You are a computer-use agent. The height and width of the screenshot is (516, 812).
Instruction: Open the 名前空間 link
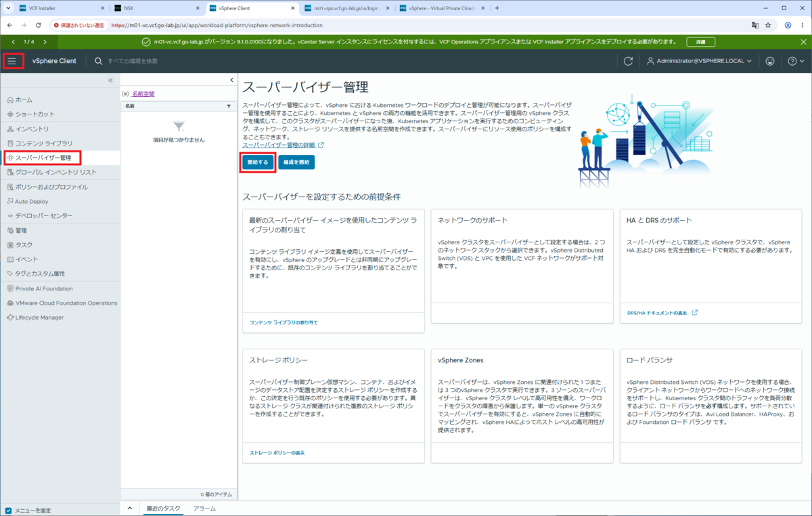point(142,94)
